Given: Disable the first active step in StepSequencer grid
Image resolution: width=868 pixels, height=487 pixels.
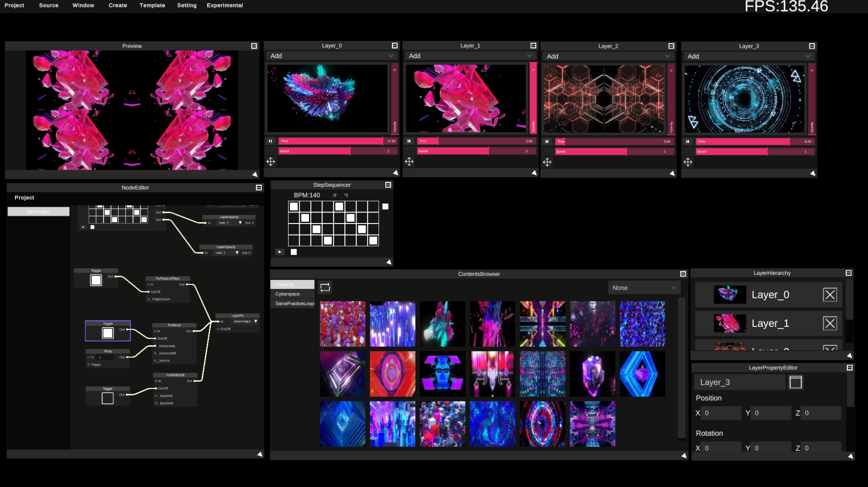Looking at the screenshot, I should [293, 206].
